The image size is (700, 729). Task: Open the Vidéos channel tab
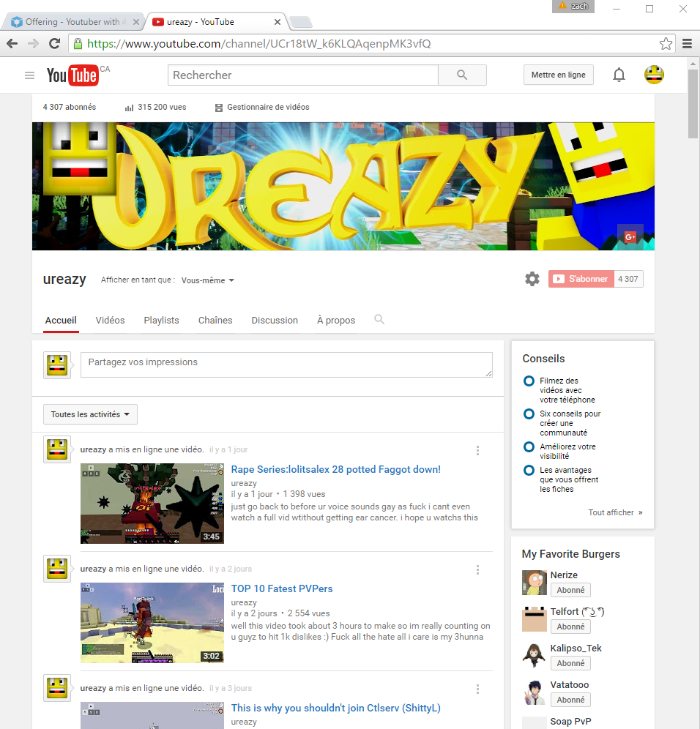click(111, 321)
